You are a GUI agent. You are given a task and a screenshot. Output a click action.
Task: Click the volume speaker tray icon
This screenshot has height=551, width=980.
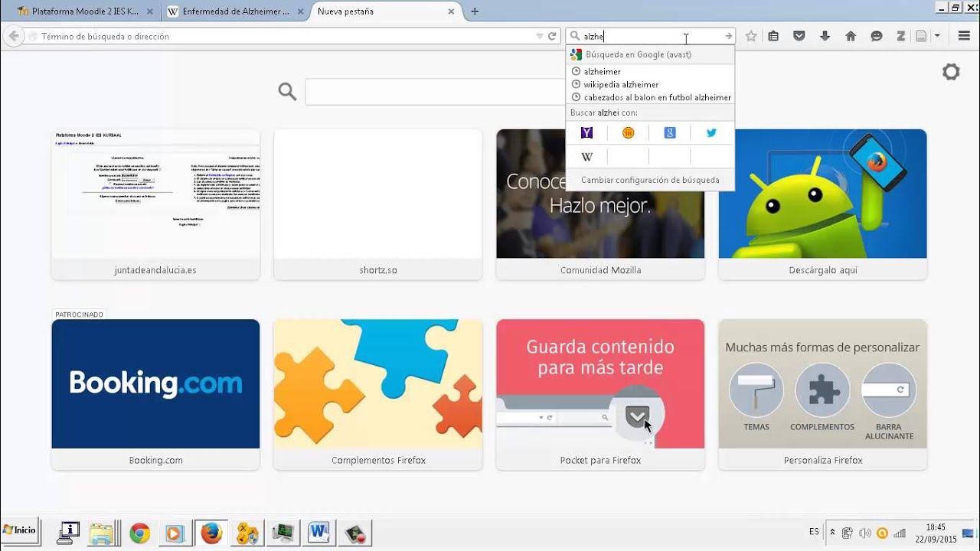tap(865, 533)
